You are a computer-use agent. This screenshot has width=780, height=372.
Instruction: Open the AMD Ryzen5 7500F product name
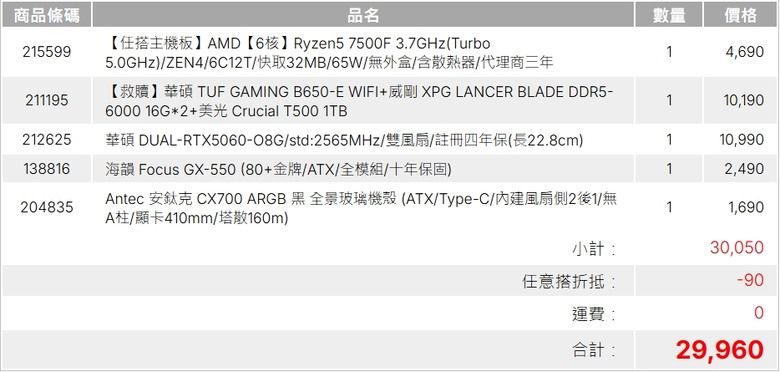(329, 52)
